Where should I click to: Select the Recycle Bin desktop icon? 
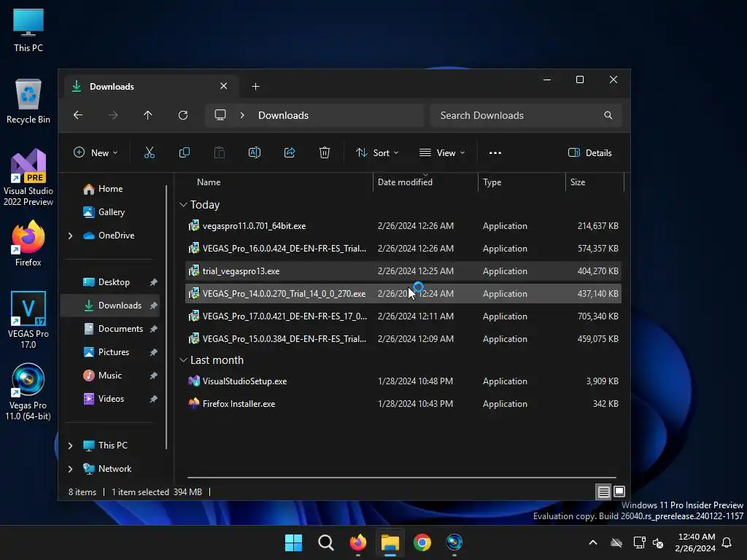(x=28, y=101)
